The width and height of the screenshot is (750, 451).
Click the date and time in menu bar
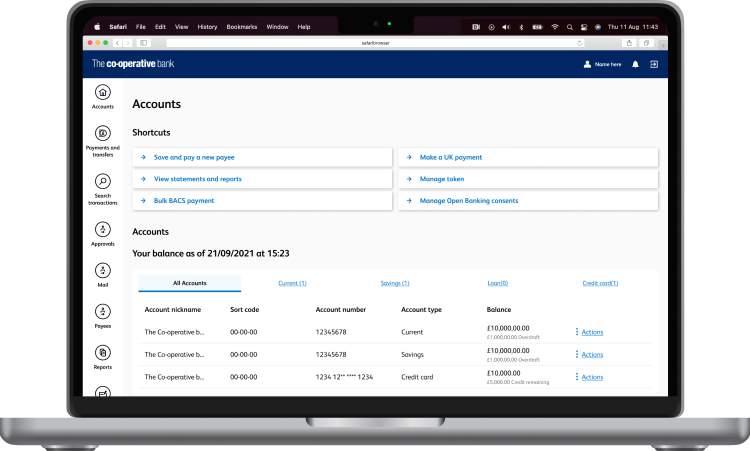[x=633, y=27]
